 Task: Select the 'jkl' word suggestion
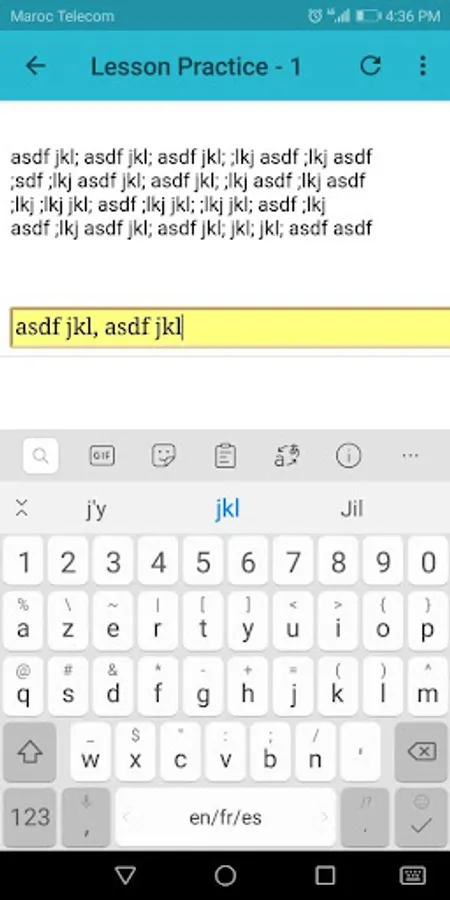pyautogui.click(x=227, y=509)
